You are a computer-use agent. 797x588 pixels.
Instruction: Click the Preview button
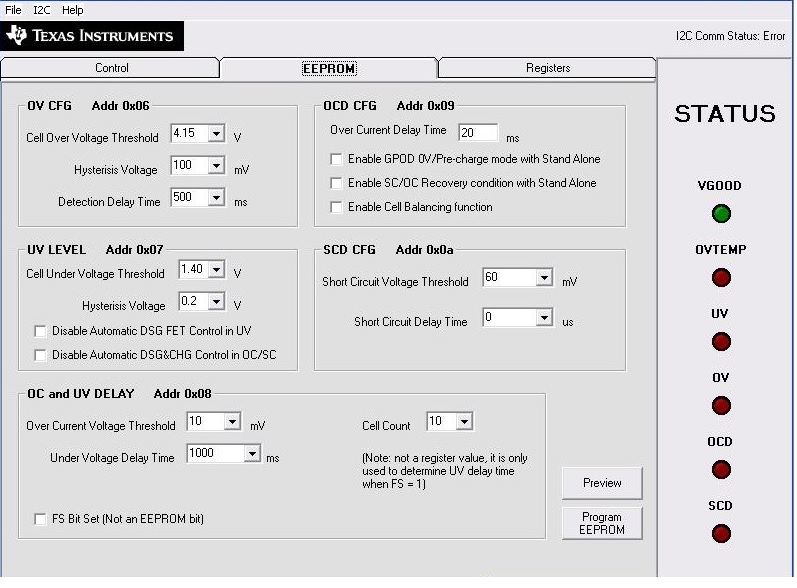pyautogui.click(x=602, y=483)
